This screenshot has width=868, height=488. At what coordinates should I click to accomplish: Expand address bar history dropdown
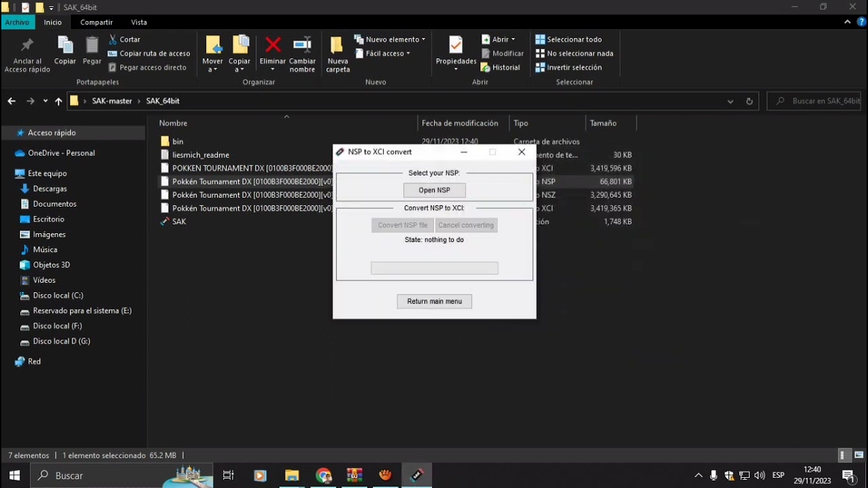tap(730, 101)
